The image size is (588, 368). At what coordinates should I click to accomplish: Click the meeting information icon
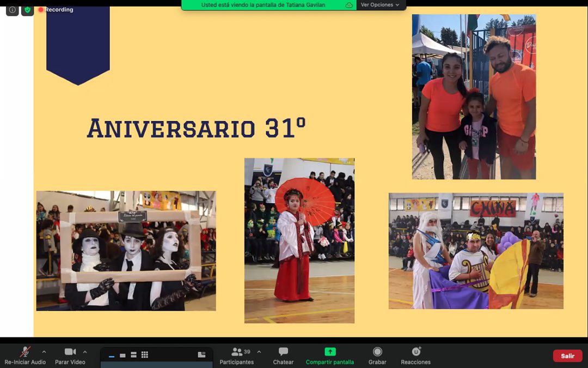[13, 10]
